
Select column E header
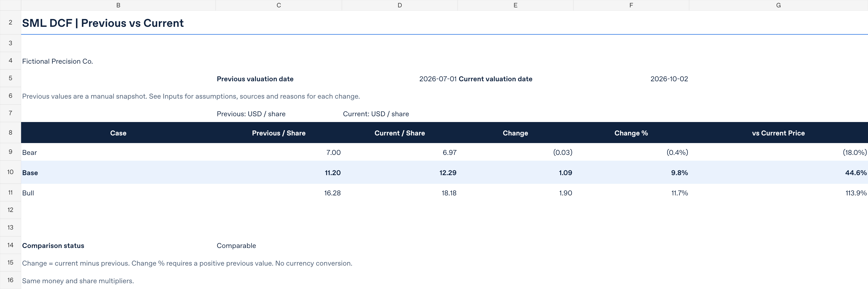(x=515, y=5)
